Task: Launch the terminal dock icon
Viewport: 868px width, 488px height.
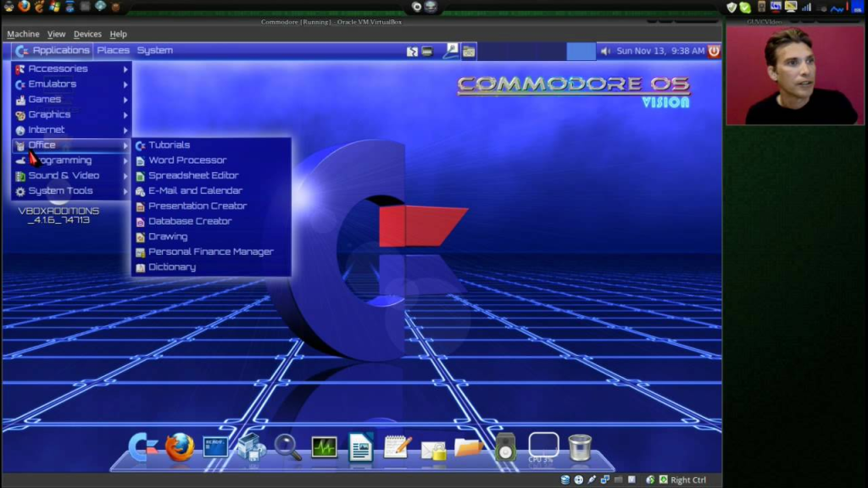Action: tap(215, 447)
